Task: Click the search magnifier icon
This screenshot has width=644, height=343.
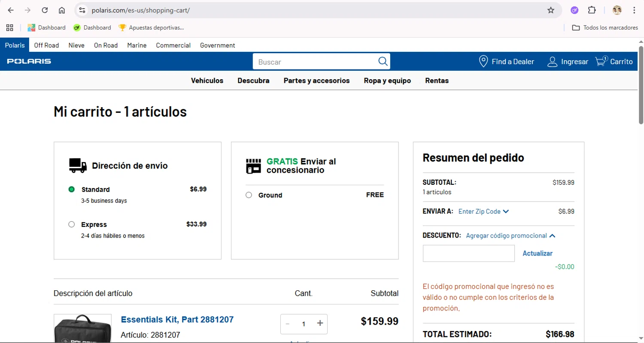Action: click(383, 61)
